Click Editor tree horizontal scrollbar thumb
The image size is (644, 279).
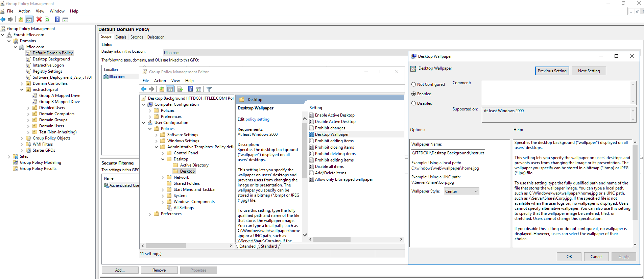[x=166, y=246]
